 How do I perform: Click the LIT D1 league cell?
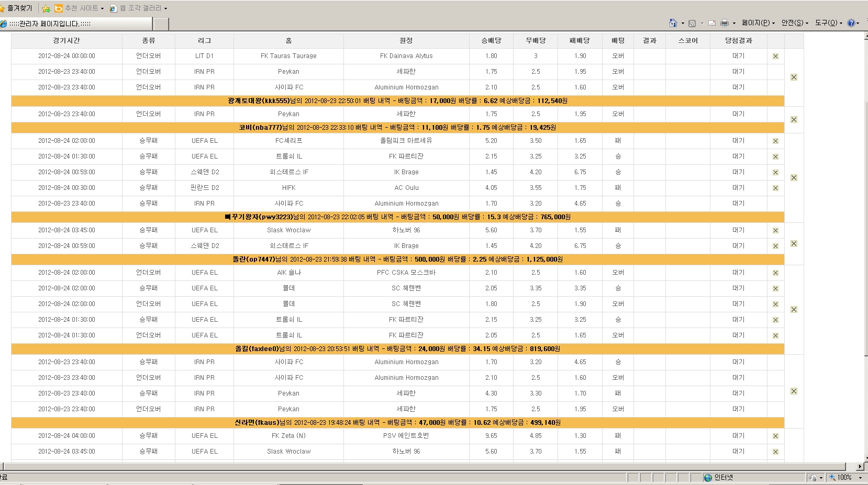pos(205,56)
